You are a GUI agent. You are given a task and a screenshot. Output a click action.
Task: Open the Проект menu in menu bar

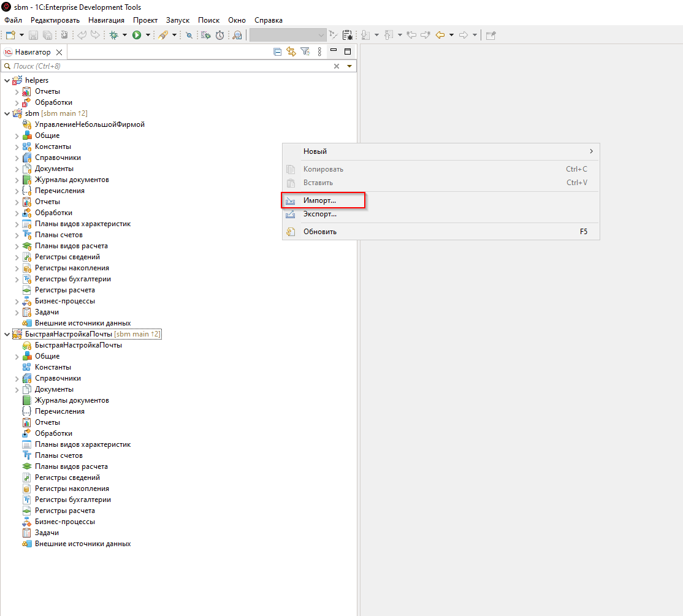click(145, 20)
